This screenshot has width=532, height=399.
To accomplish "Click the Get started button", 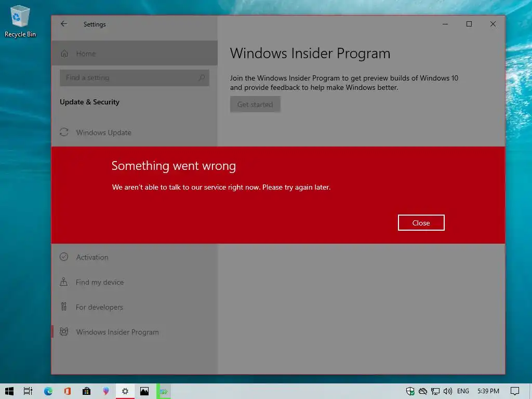I will [x=255, y=104].
